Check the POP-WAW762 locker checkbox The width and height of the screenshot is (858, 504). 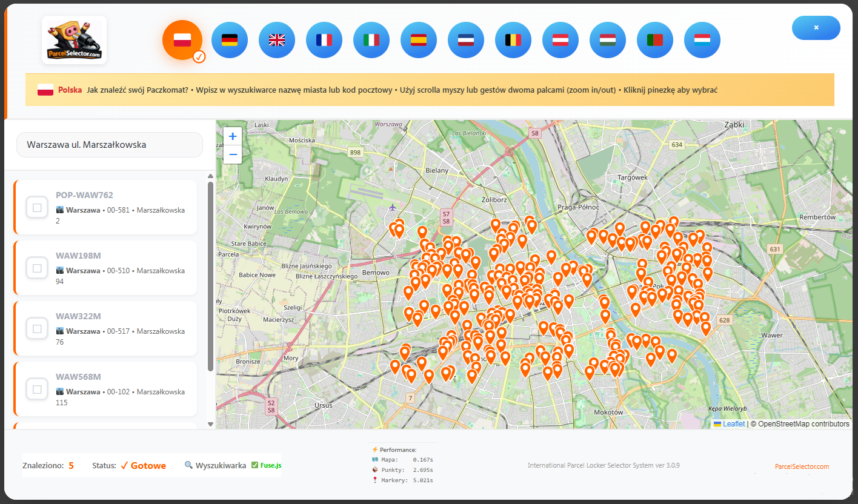click(x=37, y=207)
